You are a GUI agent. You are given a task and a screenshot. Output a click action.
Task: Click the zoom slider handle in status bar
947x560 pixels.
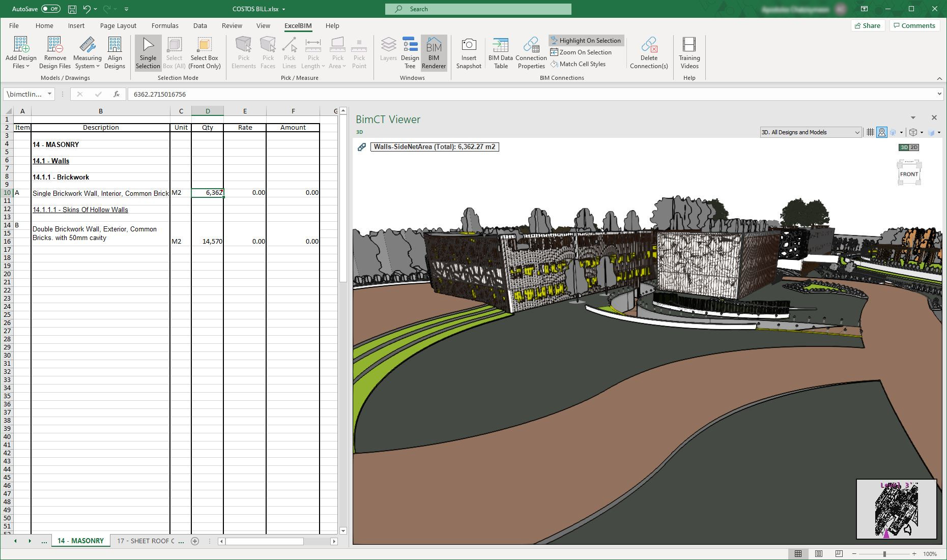click(884, 554)
